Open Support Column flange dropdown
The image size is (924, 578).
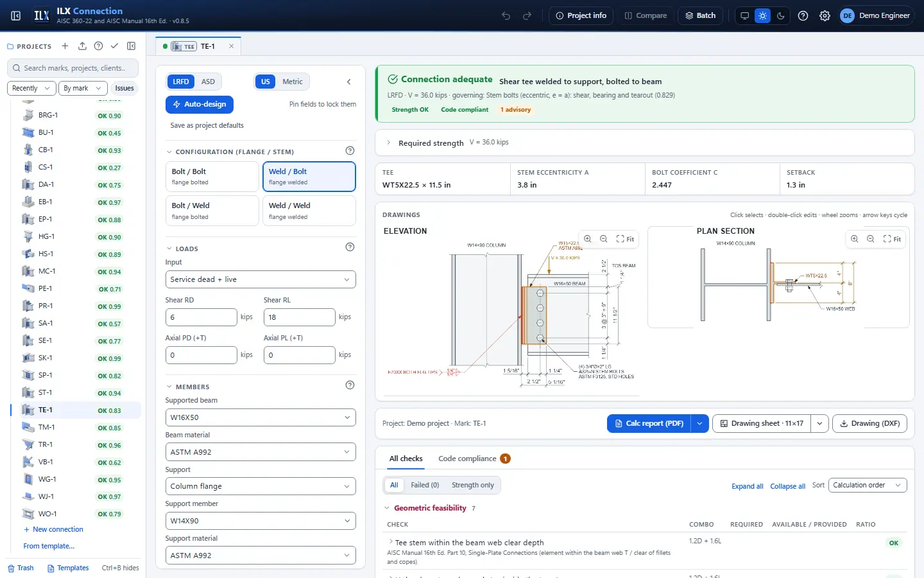[x=261, y=486]
